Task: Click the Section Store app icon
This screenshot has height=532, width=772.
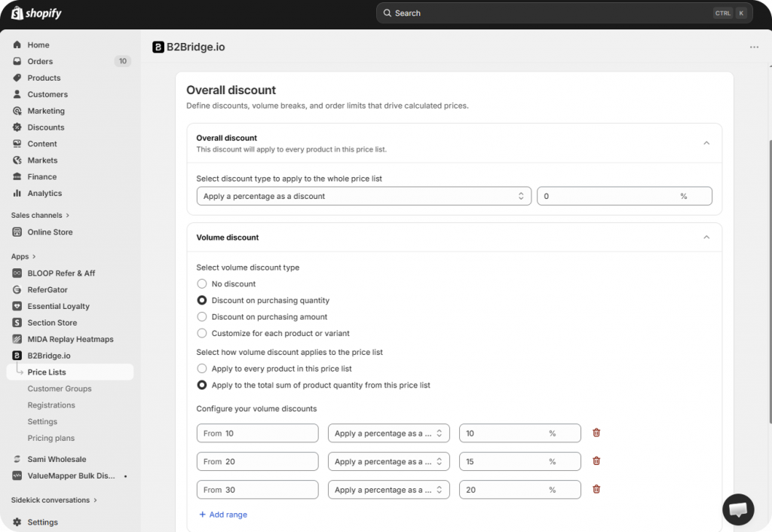Action: point(17,323)
